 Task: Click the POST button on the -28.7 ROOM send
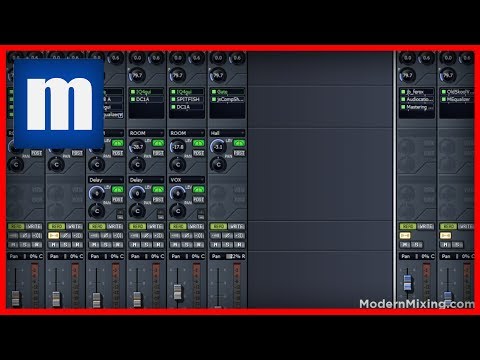pyautogui.click(x=158, y=153)
